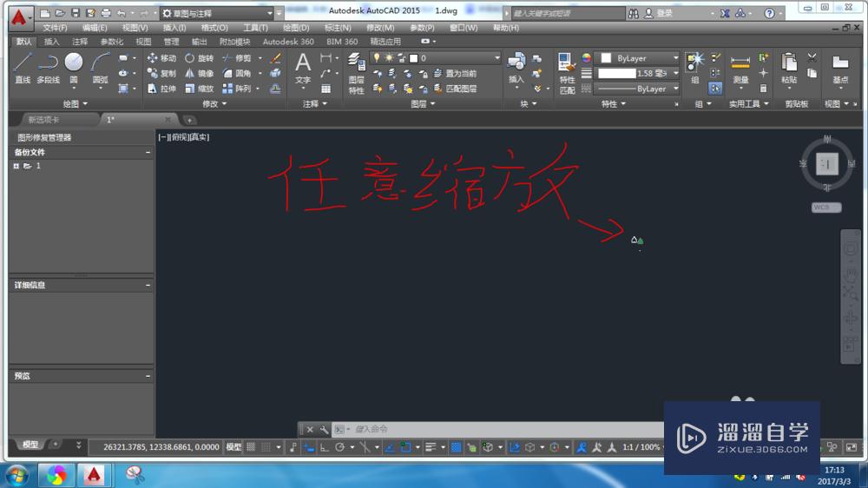Click 匹配图层 (Match Layer) button
The image size is (868, 488).
(455, 89)
